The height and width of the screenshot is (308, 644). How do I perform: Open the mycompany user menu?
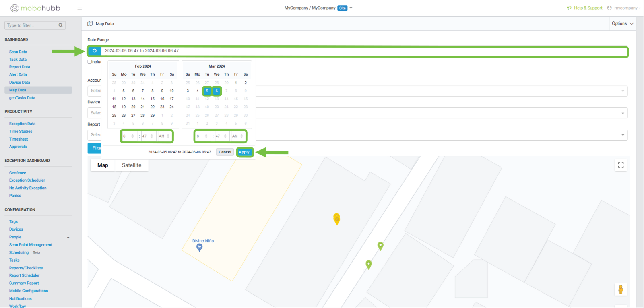point(623,8)
